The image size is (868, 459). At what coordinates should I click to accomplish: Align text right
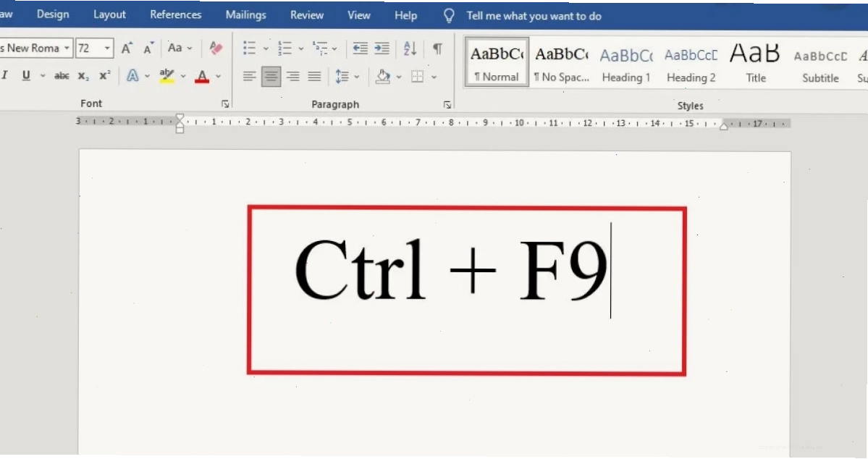[x=293, y=77]
